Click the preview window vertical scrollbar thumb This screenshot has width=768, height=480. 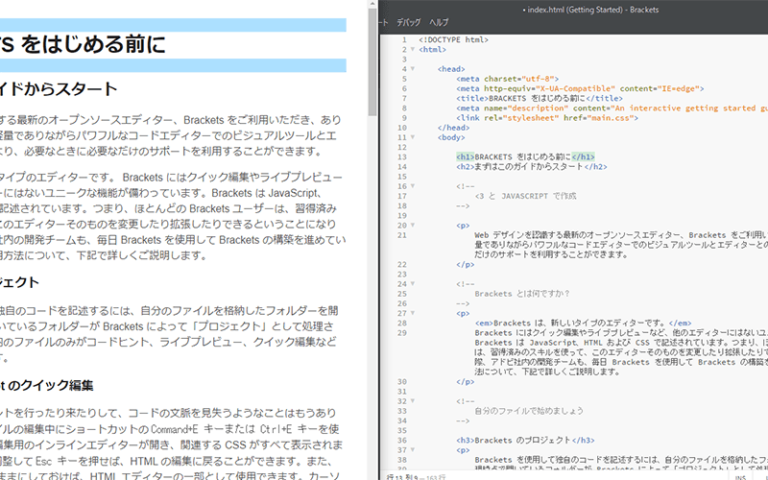(x=373, y=62)
